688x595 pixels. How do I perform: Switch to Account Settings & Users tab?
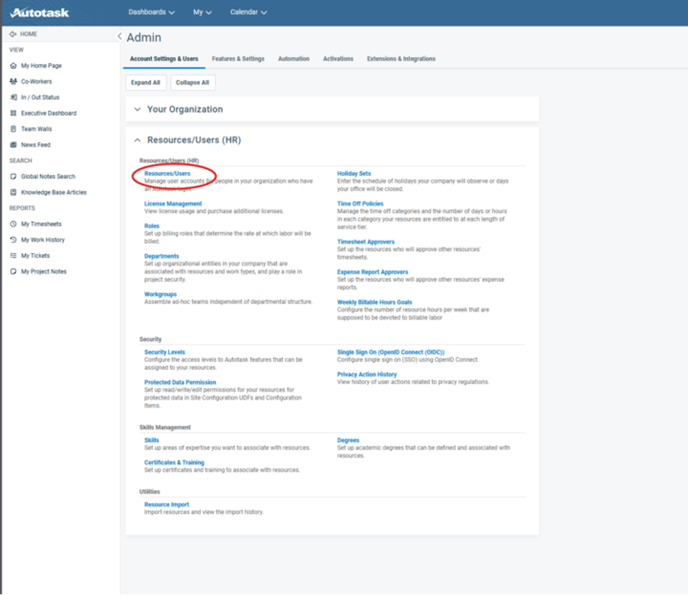(x=164, y=59)
